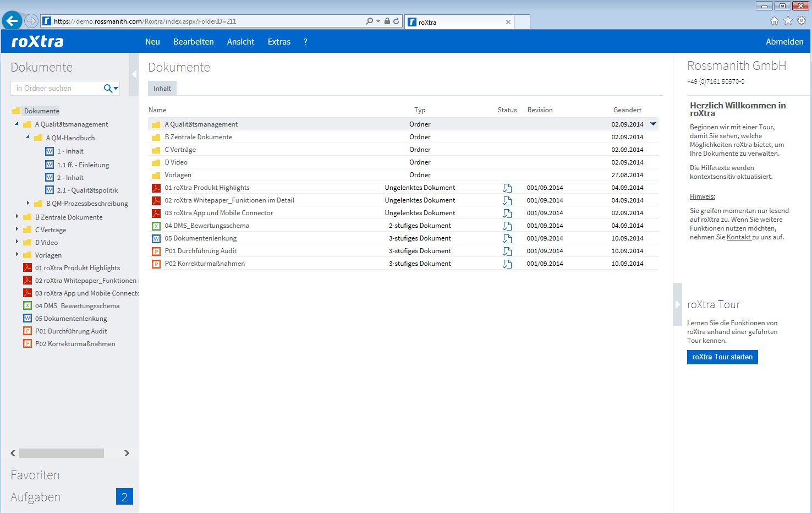Click status icon for P02 Korrekturmaßnahmen
812x514 pixels.
[507, 264]
